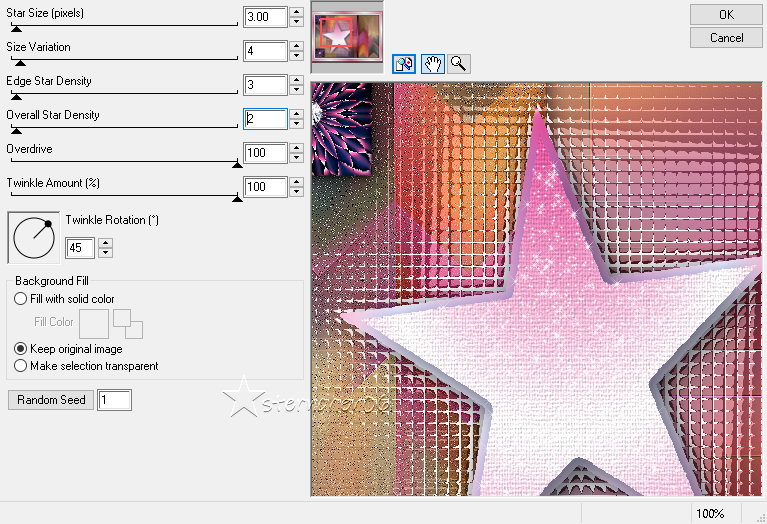Click the Twinkle Rotation angle dial
The height and width of the screenshot is (524, 767).
click(35, 239)
